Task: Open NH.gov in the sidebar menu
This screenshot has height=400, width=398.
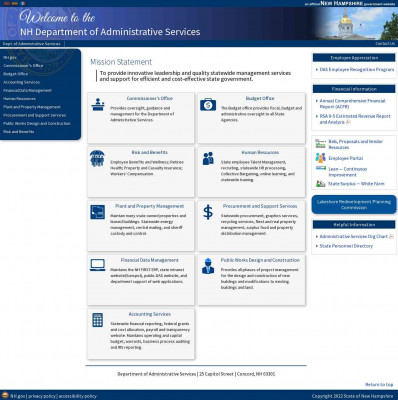Action: coord(10,57)
